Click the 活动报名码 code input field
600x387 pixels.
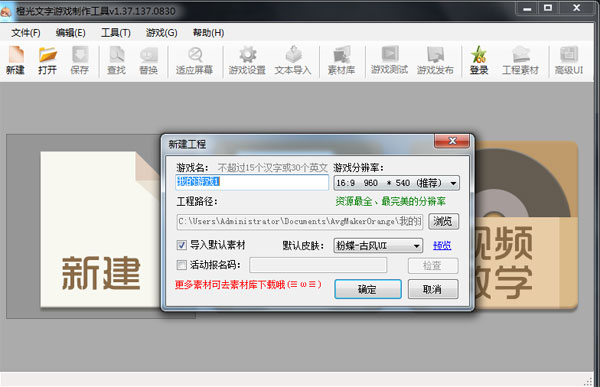(318, 265)
